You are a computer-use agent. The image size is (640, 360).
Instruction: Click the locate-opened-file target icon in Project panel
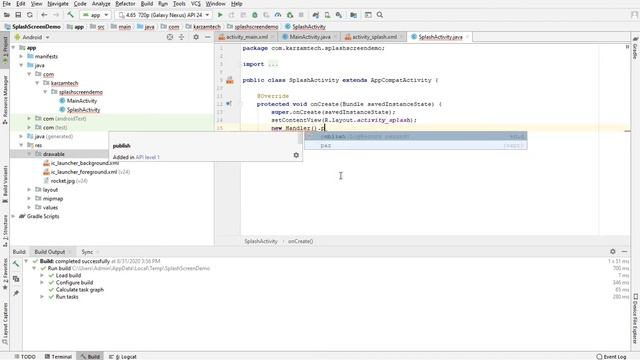click(x=170, y=37)
